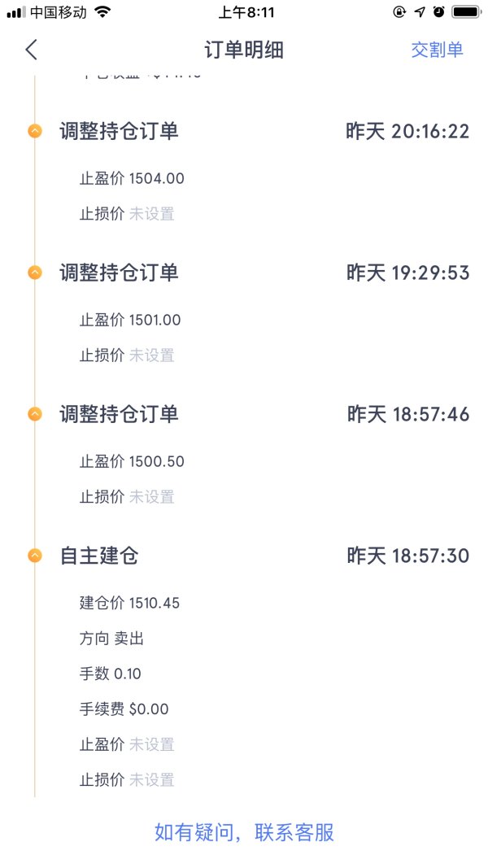This screenshot has width=488, height=868.
Task: Tap the 自主建仓 orange timeline marker
Action: click(35, 556)
